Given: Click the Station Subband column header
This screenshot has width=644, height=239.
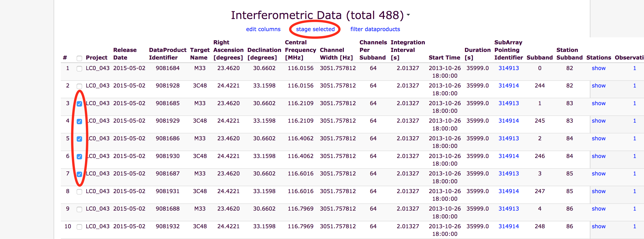Looking at the screenshot, I should [x=570, y=54].
